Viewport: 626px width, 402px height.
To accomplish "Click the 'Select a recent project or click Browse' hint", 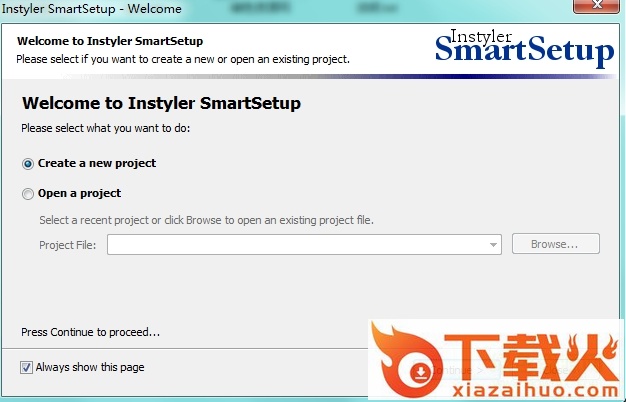I will pos(206,220).
